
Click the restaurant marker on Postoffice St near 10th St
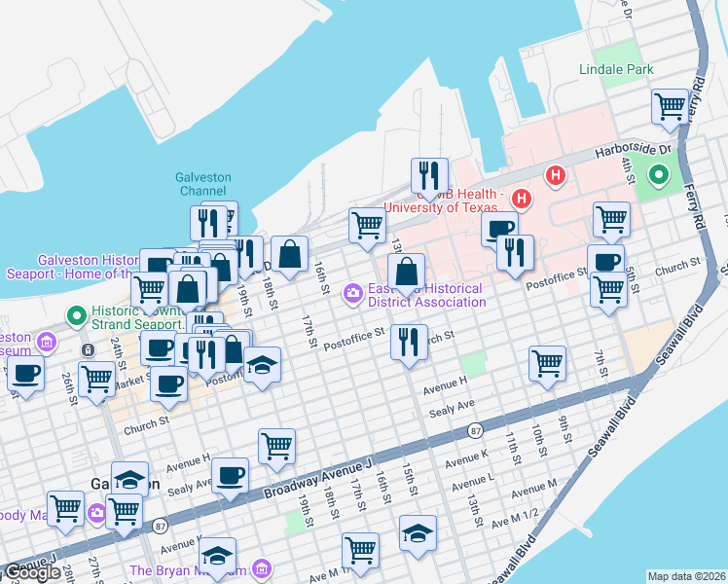coord(515,255)
